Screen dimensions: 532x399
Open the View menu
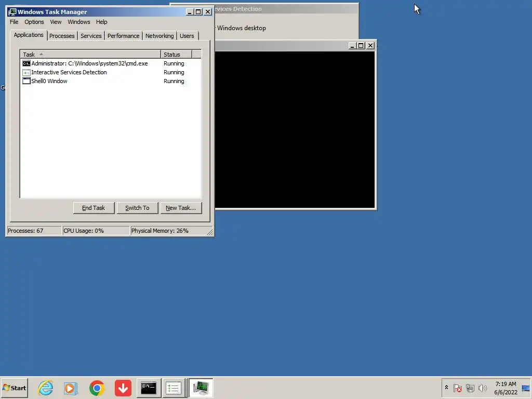click(56, 22)
